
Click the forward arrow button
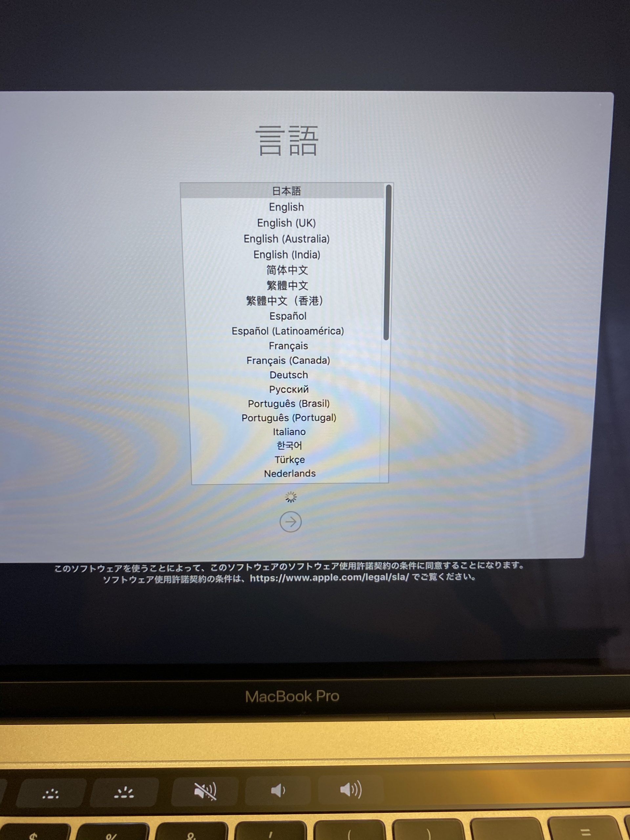pyautogui.click(x=289, y=522)
